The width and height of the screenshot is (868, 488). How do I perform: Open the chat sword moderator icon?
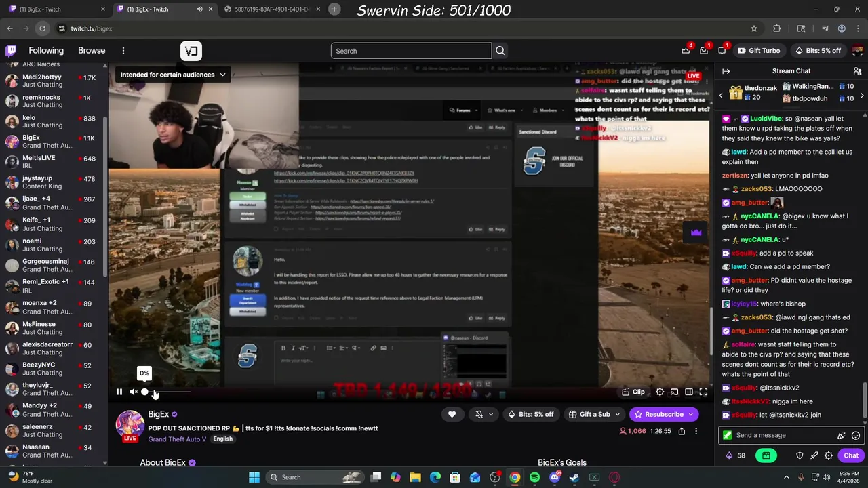(x=814, y=455)
